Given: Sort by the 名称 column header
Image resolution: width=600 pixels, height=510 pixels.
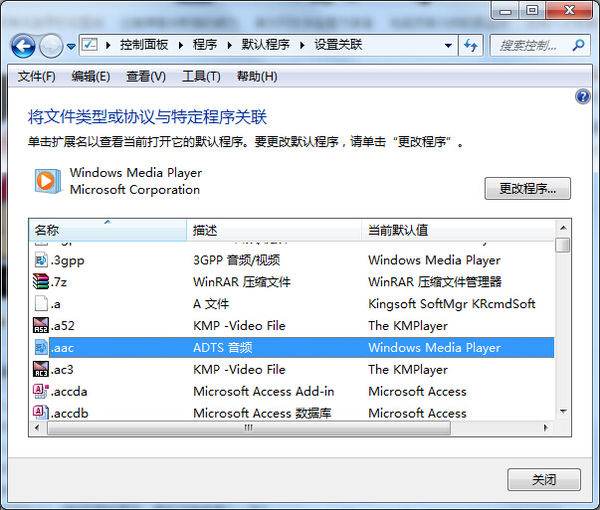Looking at the screenshot, I should pyautogui.click(x=108, y=230).
